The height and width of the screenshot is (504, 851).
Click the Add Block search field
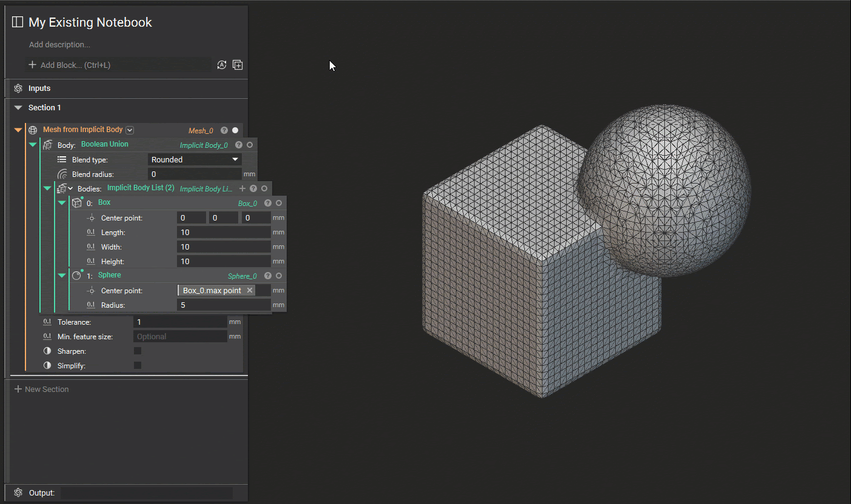click(x=118, y=65)
